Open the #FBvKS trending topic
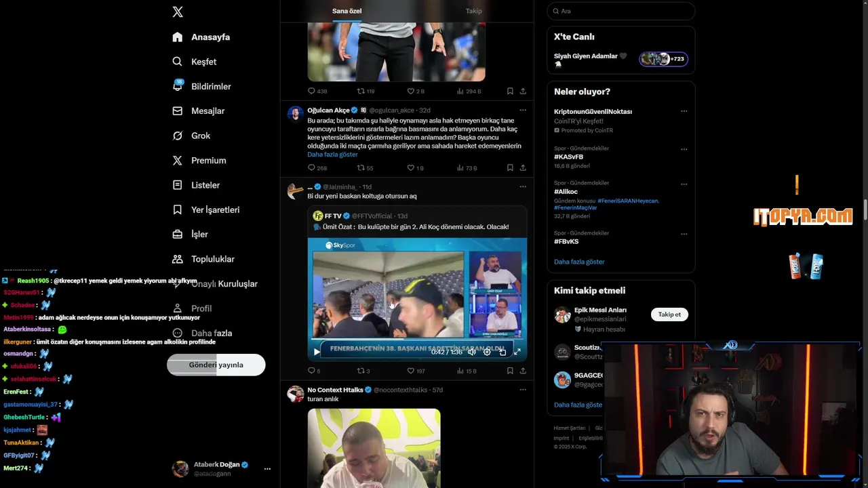Screen dimensions: 868x488 566,241
